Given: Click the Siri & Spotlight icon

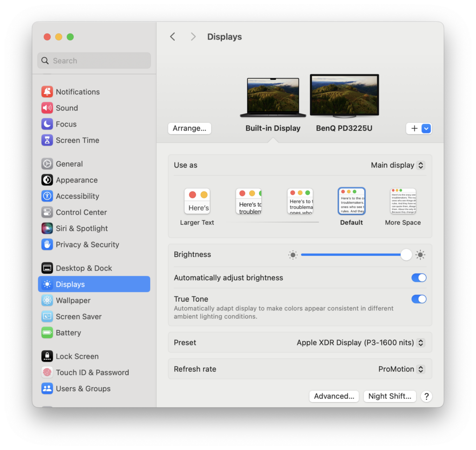Looking at the screenshot, I should pos(47,228).
